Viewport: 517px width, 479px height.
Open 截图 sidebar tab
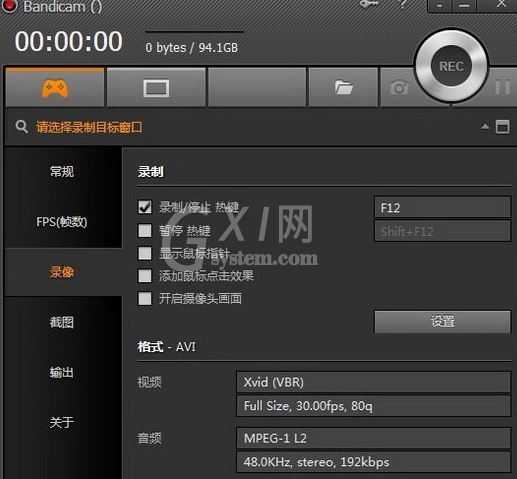[62, 322]
